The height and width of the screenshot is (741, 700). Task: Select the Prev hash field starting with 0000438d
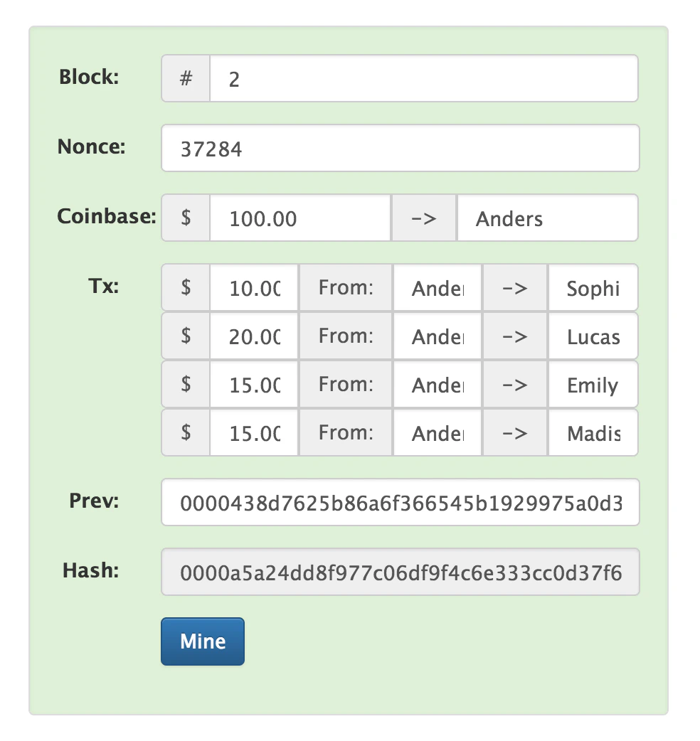point(399,502)
